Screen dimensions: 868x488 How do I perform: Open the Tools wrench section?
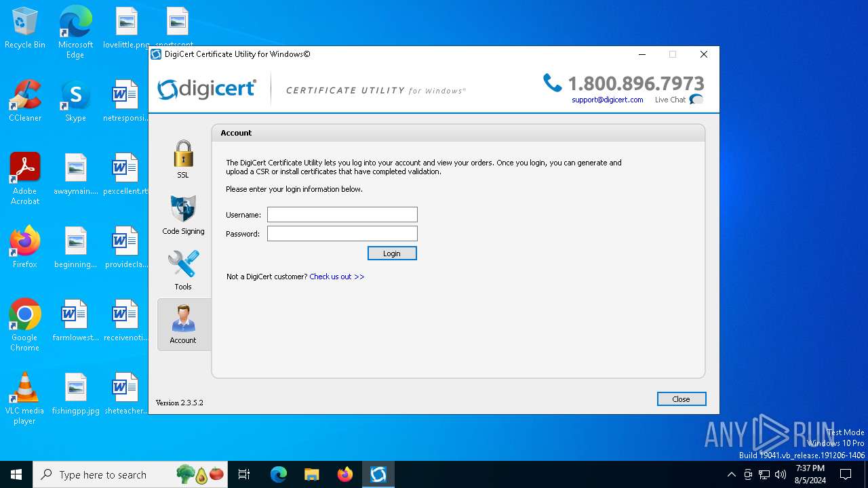(x=183, y=270)
